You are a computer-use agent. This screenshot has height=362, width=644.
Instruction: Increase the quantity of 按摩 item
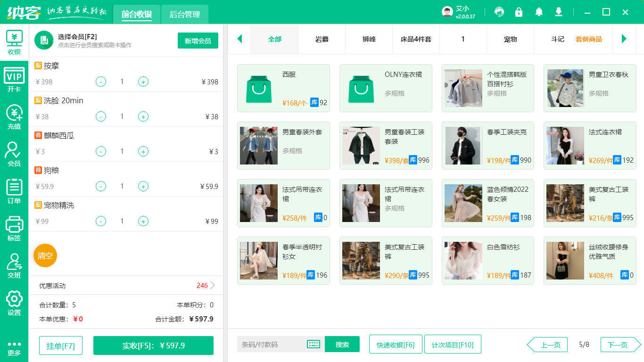143,82
